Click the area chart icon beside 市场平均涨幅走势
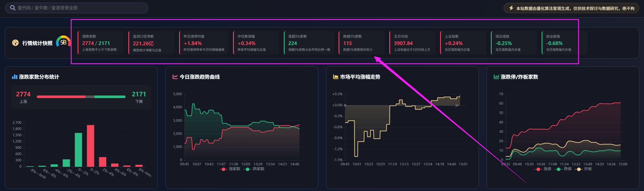Screen dimensions: 644x191 pyautogui.click(x=336, y=77)
